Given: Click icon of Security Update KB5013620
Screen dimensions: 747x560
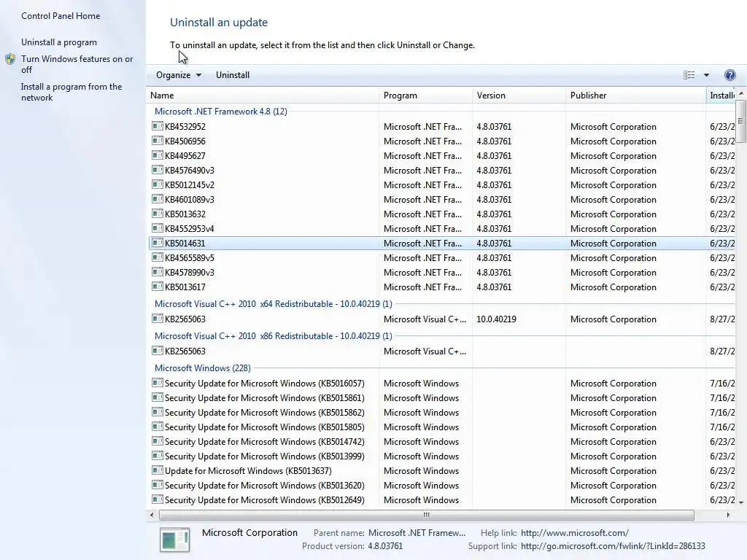Looking at the screenshot, I should coord(158,485).
